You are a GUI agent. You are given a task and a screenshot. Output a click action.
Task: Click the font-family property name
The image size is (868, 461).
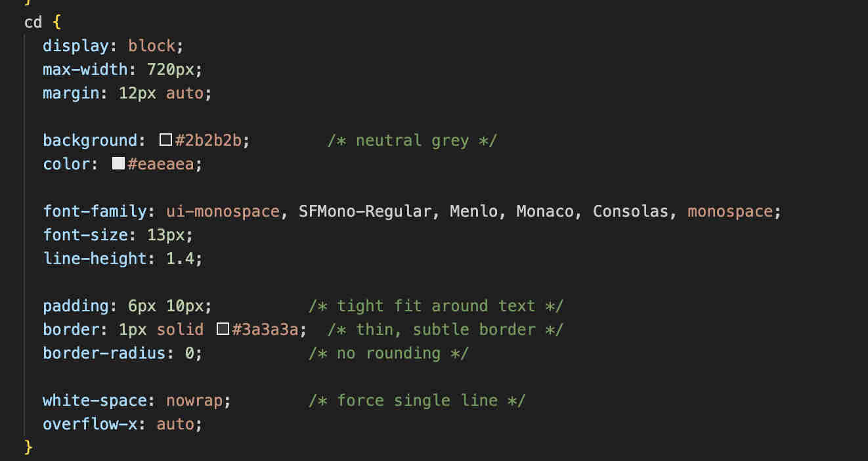(x=95, y=211)
